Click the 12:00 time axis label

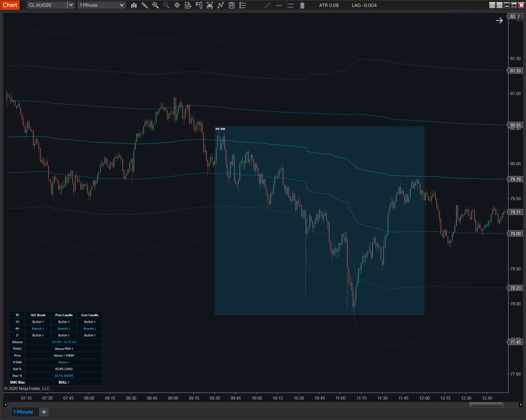click(424, 398)
